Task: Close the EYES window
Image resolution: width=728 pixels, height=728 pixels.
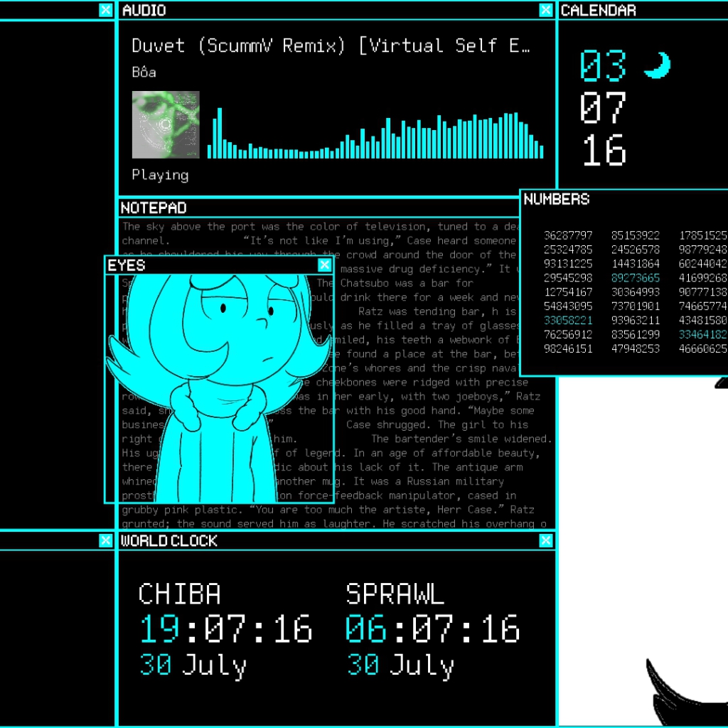Action: [x=324, y=264]
